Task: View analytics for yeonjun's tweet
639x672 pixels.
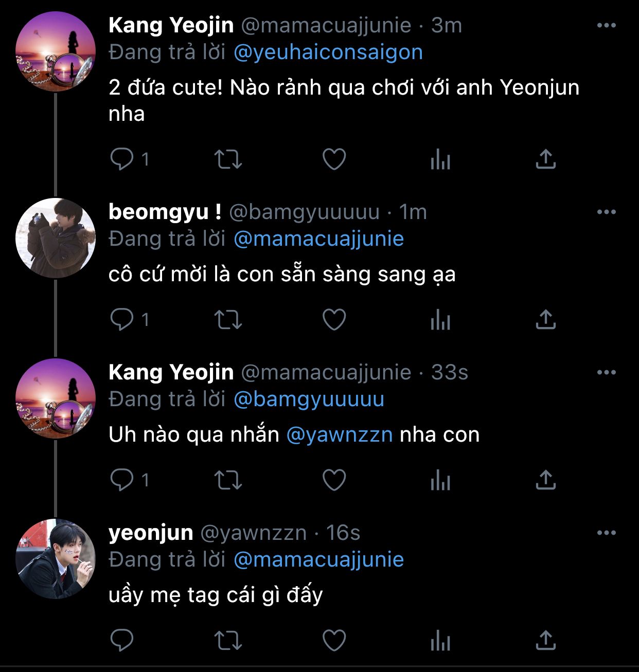Action: point(440,641)
